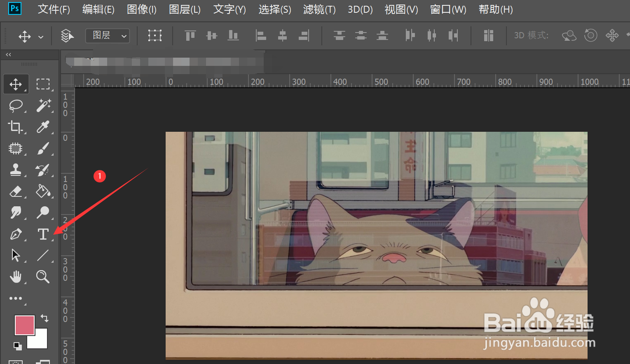Image resolution: width=630 pixels, height=364 pixels.
Task: Align right edges button
Action: [304, 36]
